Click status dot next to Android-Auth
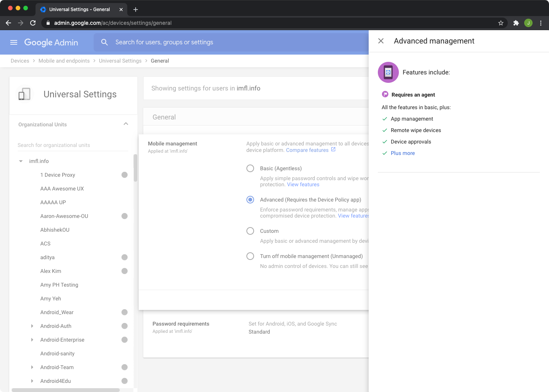Image resolution: width=549 pixels, height=392 pixels. (125, 326)
